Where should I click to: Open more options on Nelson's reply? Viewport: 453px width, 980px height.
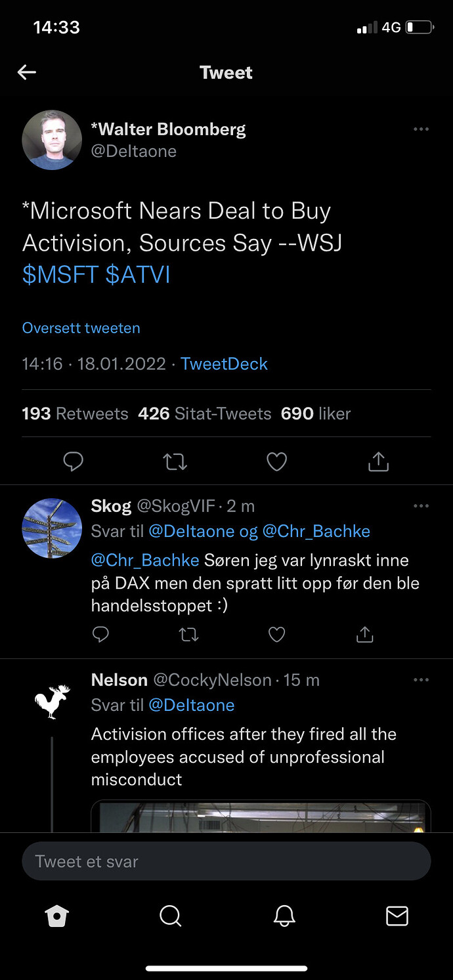click(421, 680)
